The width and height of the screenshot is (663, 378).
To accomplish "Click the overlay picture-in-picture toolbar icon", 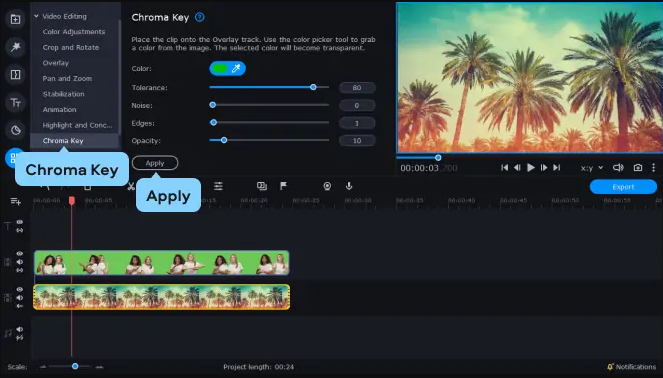I will click(262, 186).
